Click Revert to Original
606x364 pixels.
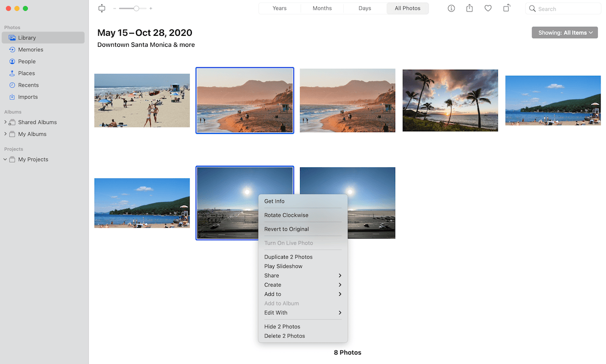(287, 229)
